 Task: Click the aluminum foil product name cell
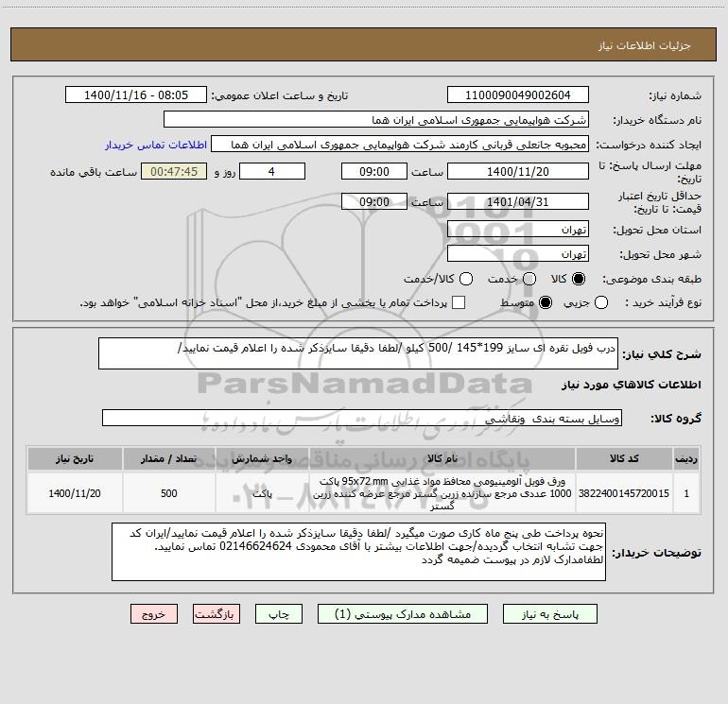pos(442,493)
